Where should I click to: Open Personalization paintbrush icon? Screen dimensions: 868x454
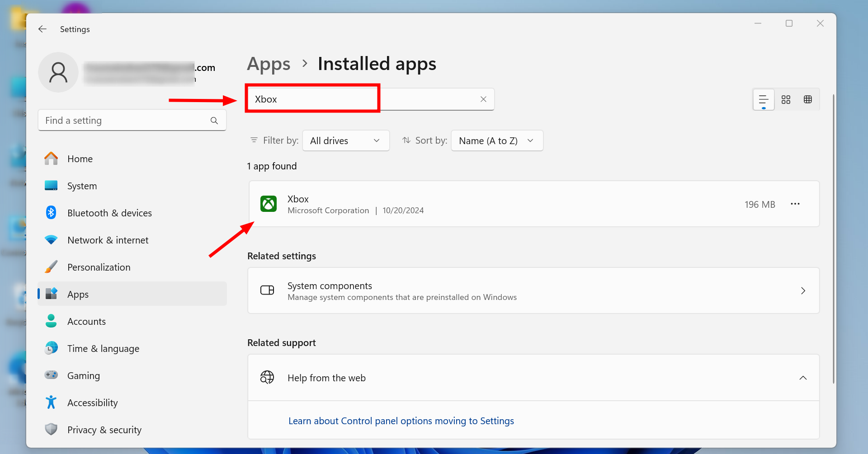[51, 267]
